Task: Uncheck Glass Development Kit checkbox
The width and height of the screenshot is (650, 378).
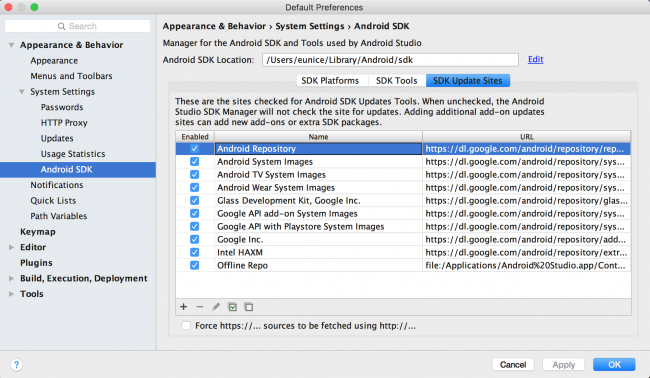Action: point(194,200)
